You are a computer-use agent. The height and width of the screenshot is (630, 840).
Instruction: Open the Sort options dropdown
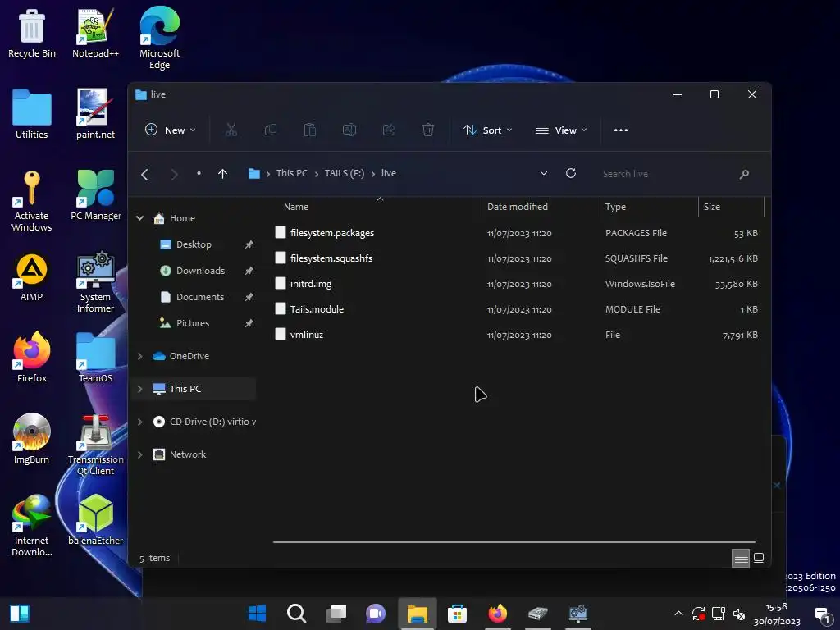coord(487,130)
